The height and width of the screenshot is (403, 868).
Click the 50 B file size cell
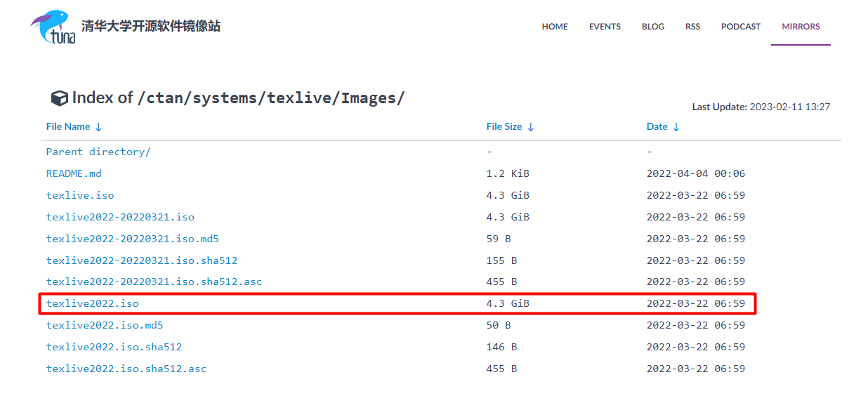point(499,325)
